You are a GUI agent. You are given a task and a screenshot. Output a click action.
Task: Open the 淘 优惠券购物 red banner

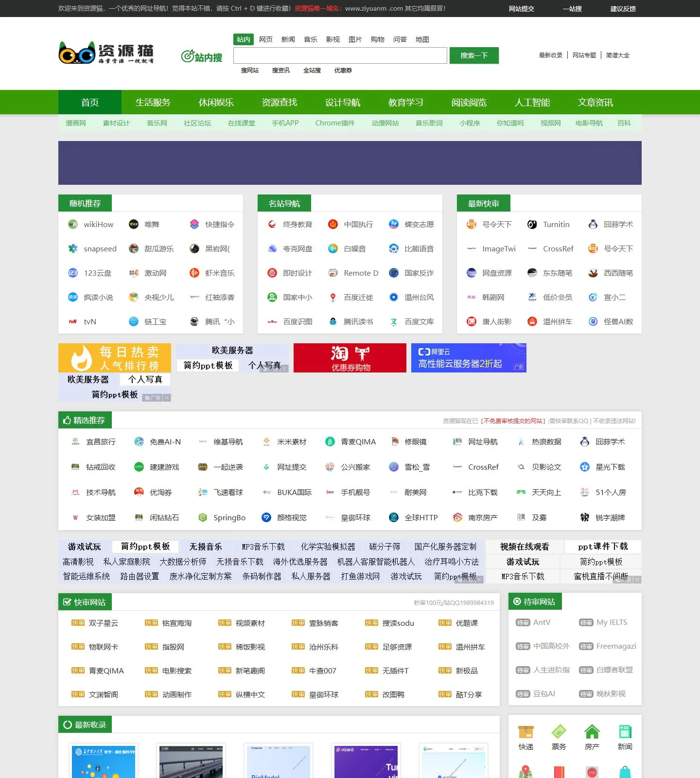click(350, 358)
